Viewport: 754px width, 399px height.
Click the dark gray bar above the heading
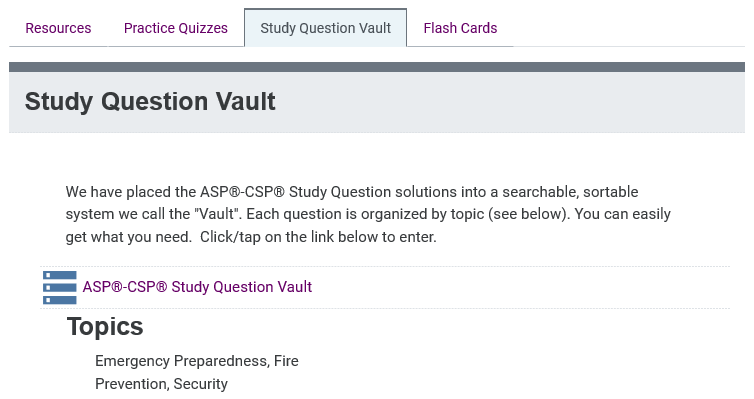coord(377,67)
